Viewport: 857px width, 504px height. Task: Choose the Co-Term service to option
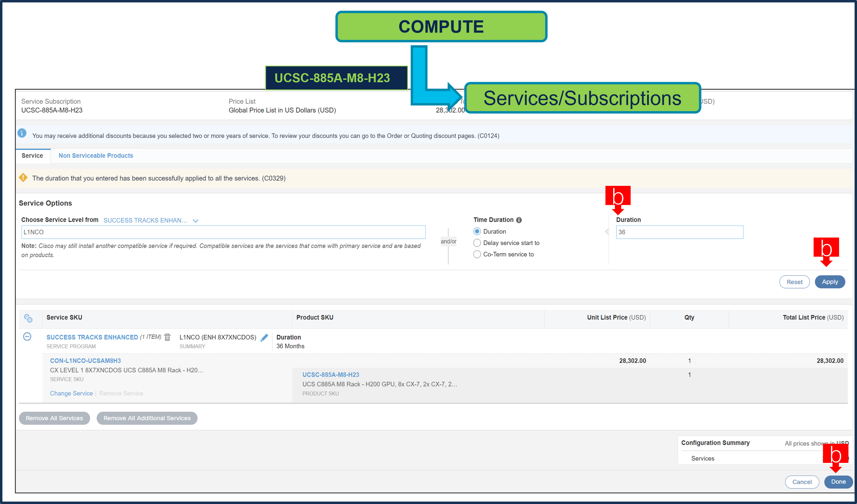tap(477, 254)
